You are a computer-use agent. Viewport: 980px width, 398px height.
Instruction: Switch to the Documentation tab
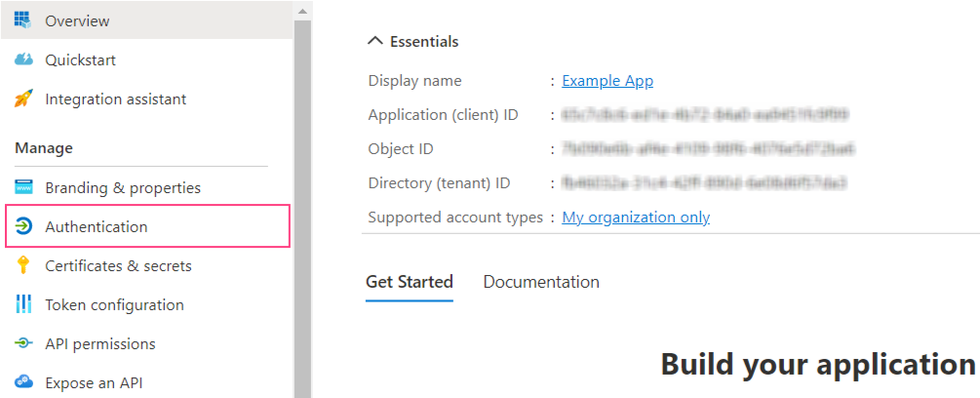(x=541, y=282)
